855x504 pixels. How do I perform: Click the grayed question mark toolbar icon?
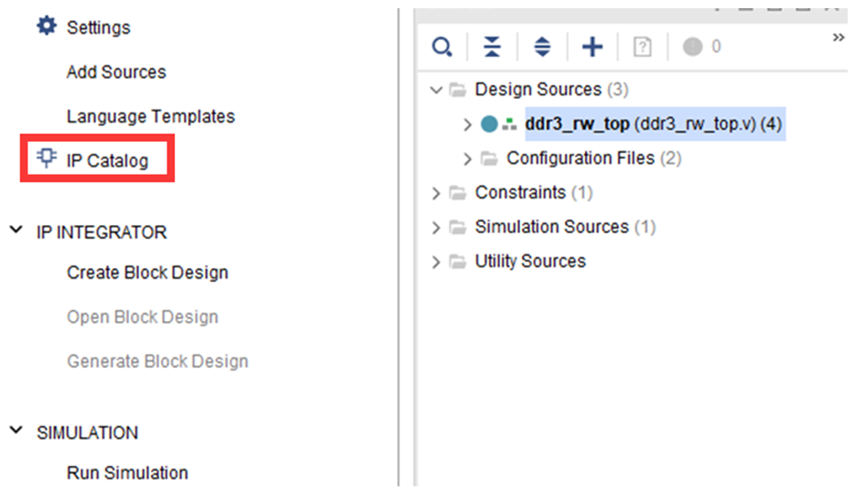(643, 47)
